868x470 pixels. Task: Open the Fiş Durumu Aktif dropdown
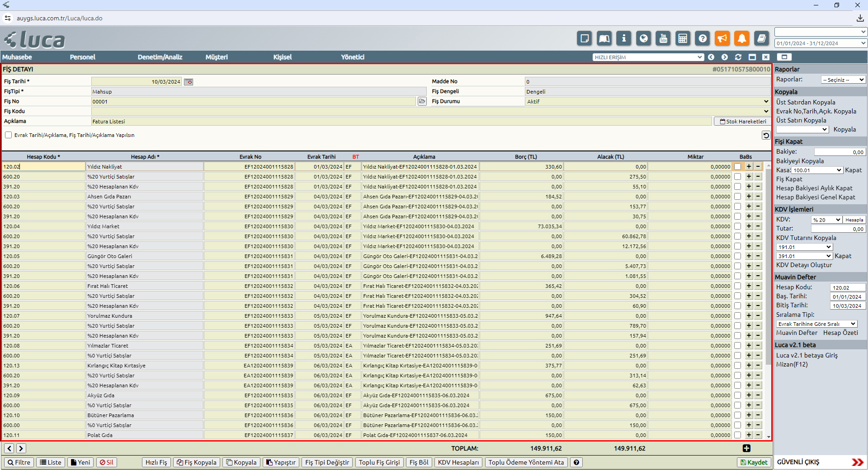click(647, 101)
